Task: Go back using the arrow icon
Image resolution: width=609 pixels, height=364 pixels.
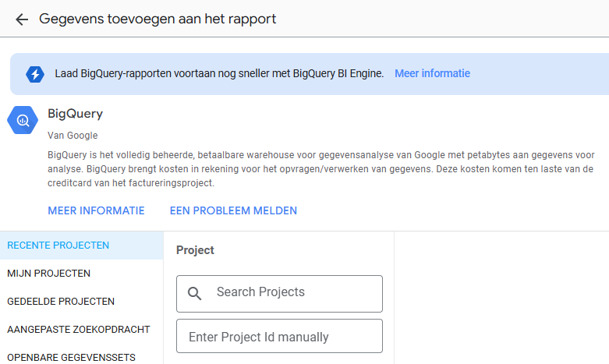Action: (x=22, y=19)
